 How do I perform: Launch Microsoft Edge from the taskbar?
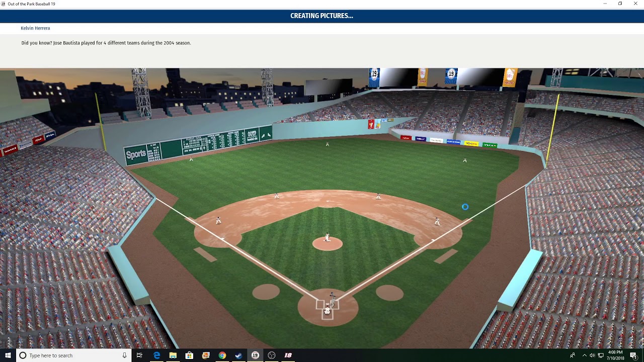pyautogui.click(x=156, y=355)
